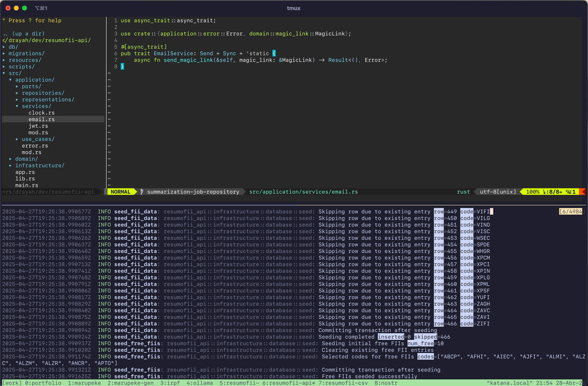Click the "katana.local" hostname in status bar
Screen dimensions: 588x386
pos(509,383)
